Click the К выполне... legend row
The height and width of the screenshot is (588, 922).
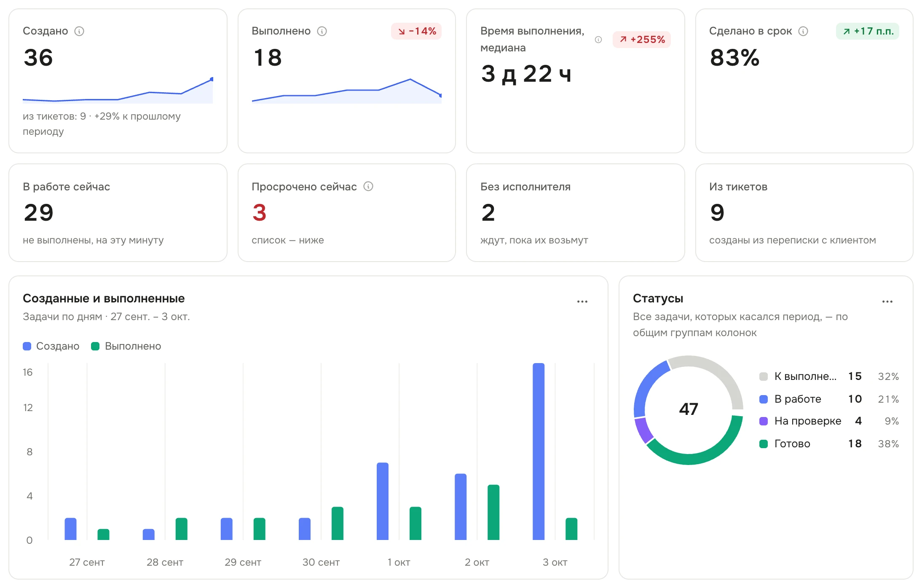click(829, 377)
